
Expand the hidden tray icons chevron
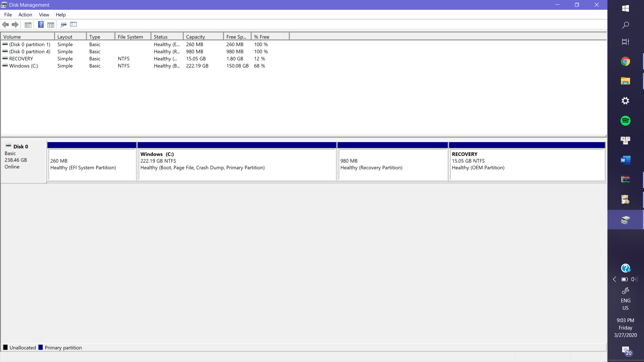click(614, 279)
